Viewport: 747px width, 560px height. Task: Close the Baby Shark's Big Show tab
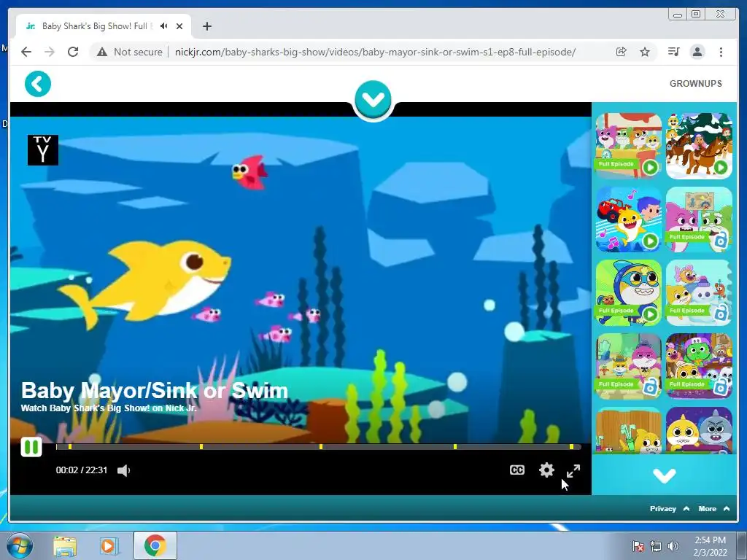[x=179, y=26]
